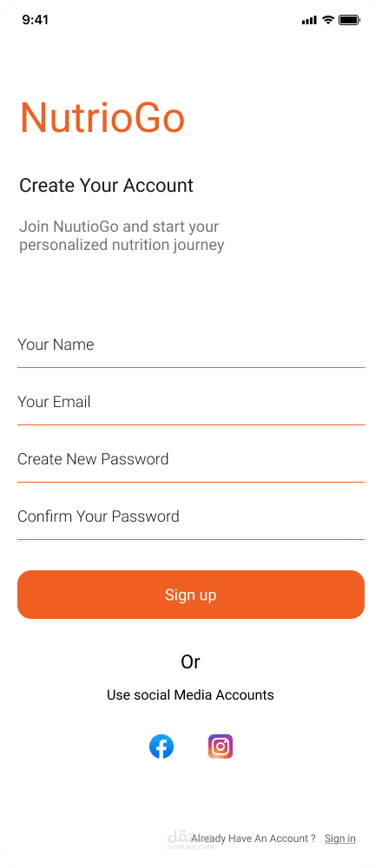
Task: Tap the Facebook logo icon
Action: [x=161, y=746]
